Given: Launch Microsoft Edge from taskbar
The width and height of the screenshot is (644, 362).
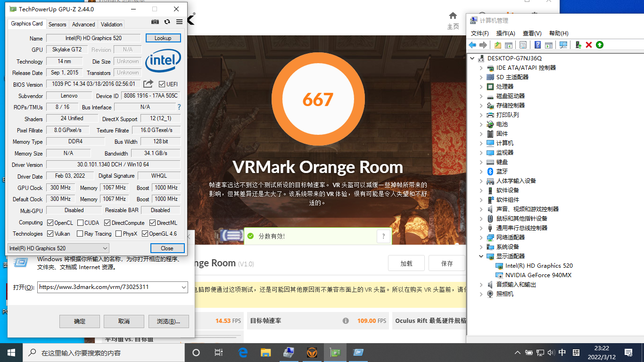Looking at the screenshot, I should (x=243, y=353).
